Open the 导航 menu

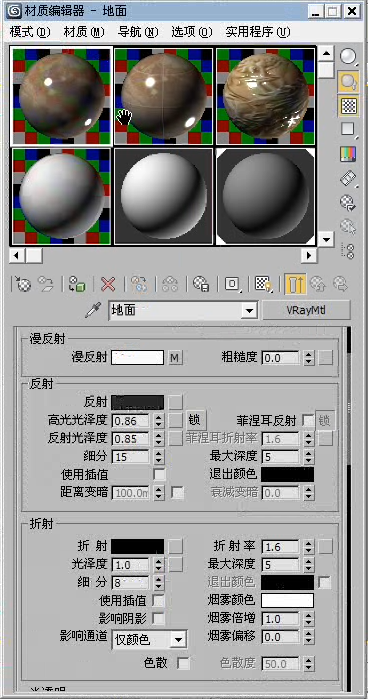pos(138,32)
